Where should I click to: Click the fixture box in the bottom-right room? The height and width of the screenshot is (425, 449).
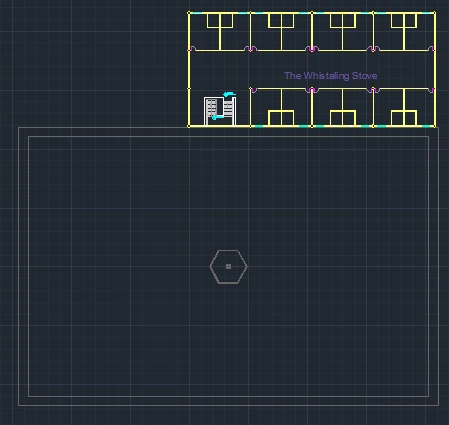(404, 118)
